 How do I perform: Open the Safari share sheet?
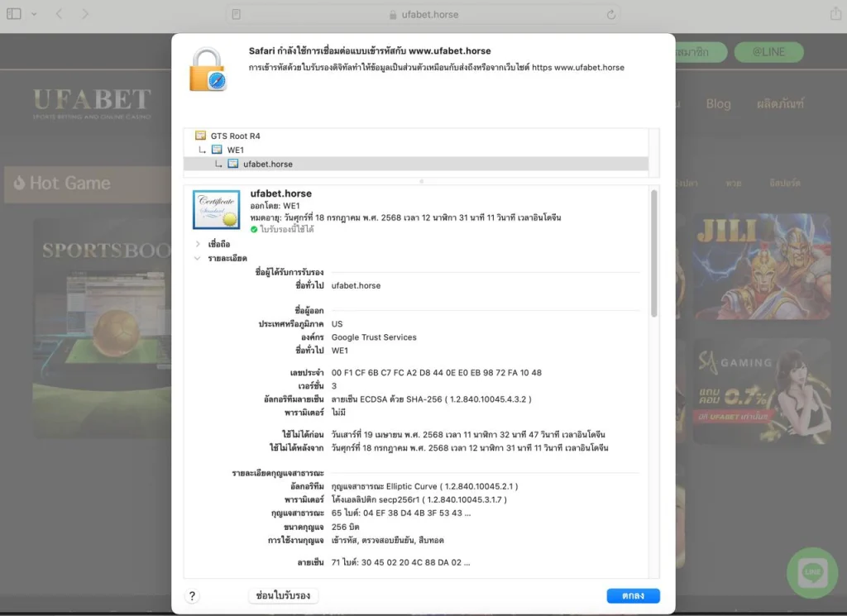coord(835,14)
